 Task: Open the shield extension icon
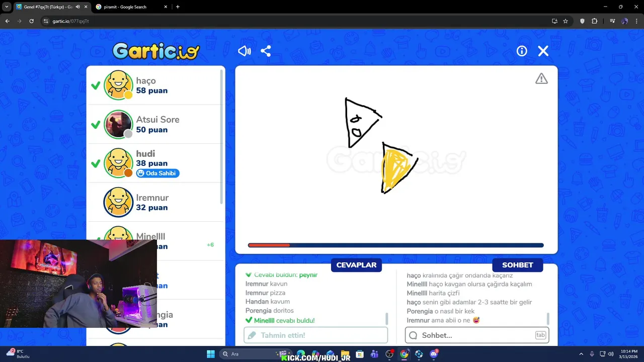pos(582,21)
